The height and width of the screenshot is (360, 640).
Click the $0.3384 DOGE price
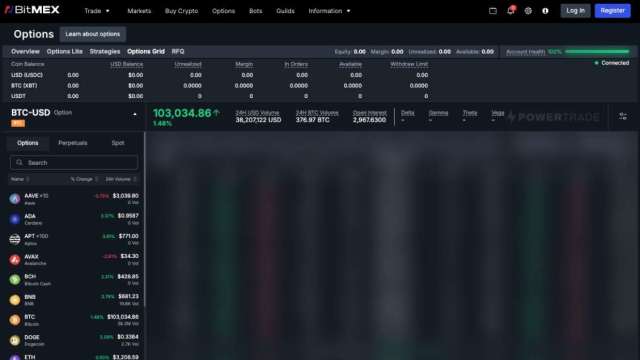point(128,337)
